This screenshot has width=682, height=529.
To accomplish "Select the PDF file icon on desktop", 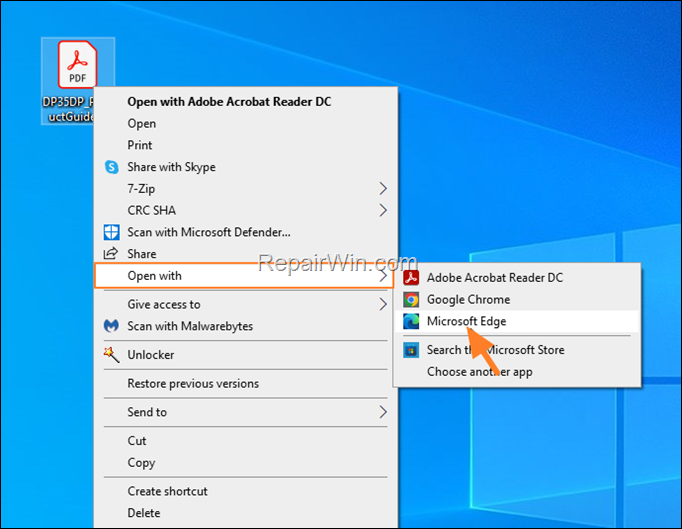I will pyautogui.click(x=77, y=64).
